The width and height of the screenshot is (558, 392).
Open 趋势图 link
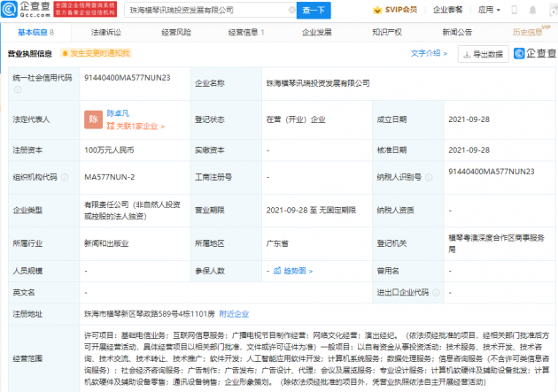coord(298,271)
